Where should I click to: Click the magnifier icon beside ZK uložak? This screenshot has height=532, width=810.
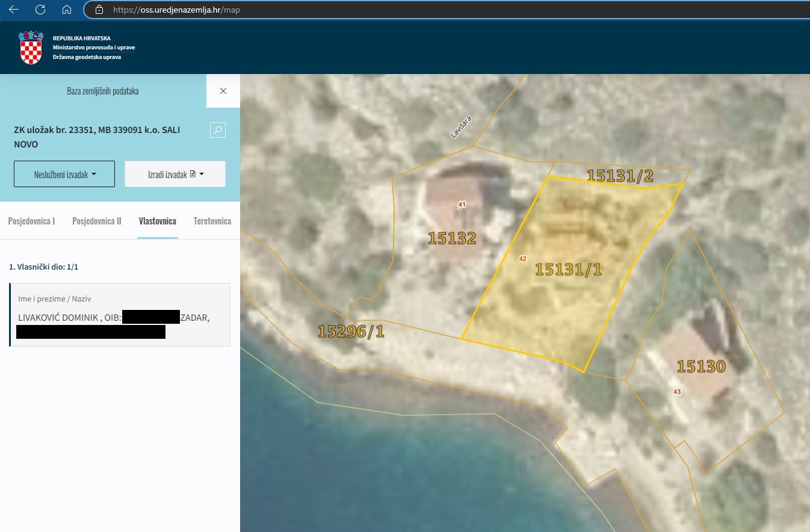point(217,129)
